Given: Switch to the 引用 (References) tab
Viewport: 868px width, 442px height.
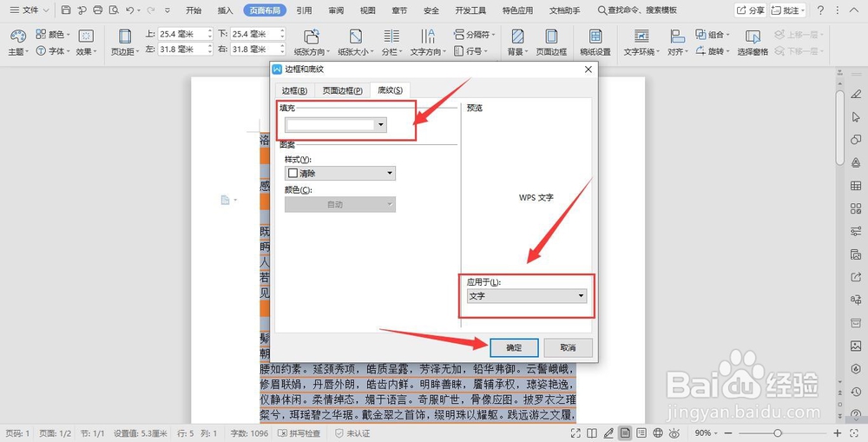Looking at the screenshot, I should [x=304, y=10].
